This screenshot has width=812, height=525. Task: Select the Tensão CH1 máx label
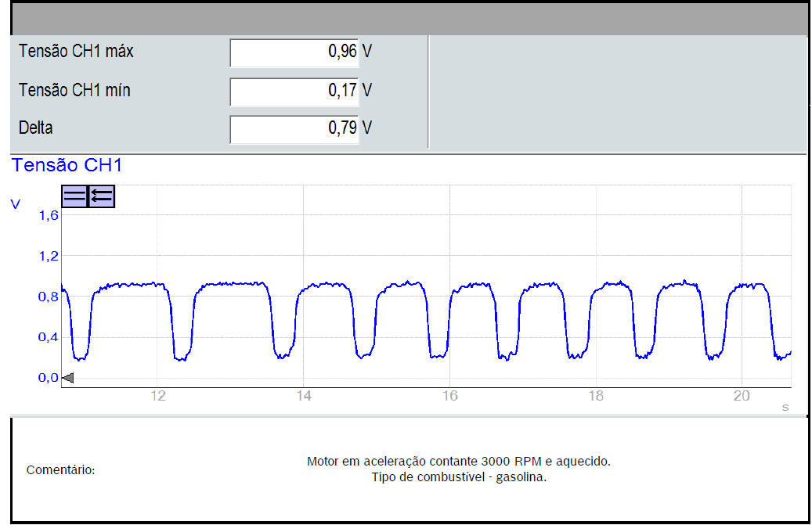(x=76, y=52)
